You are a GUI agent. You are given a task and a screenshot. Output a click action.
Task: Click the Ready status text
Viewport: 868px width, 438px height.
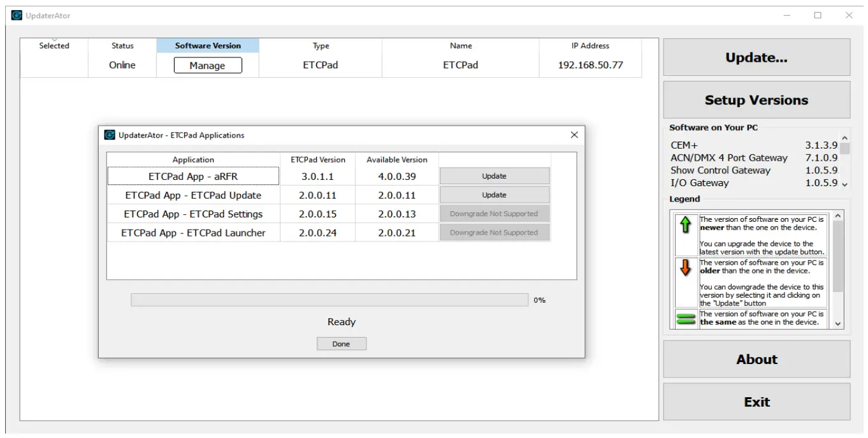[342, 322]
